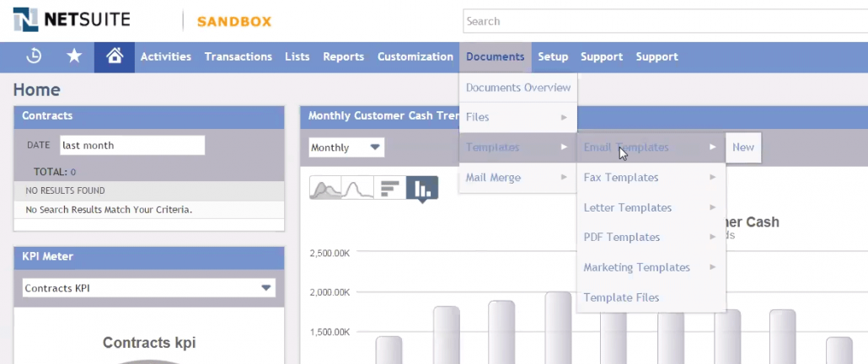Choose Letter Templates in the submenu

651,207
